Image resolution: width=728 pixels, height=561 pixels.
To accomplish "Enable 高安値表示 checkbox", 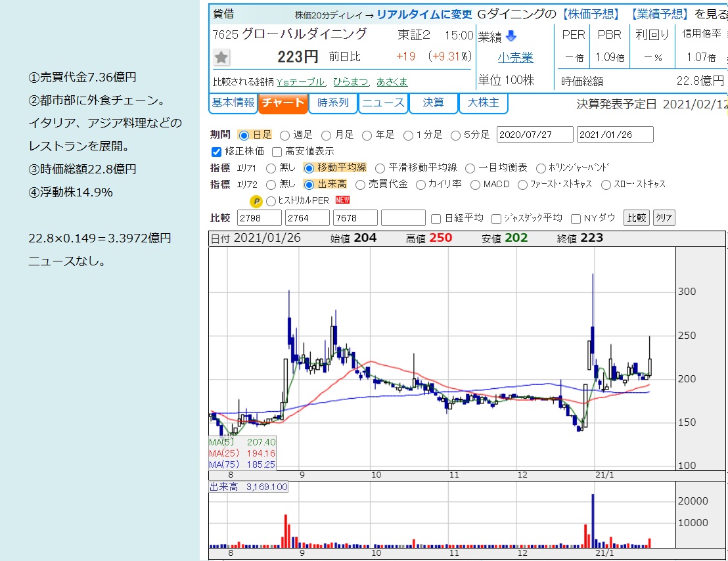I will (x=277, y=152).
